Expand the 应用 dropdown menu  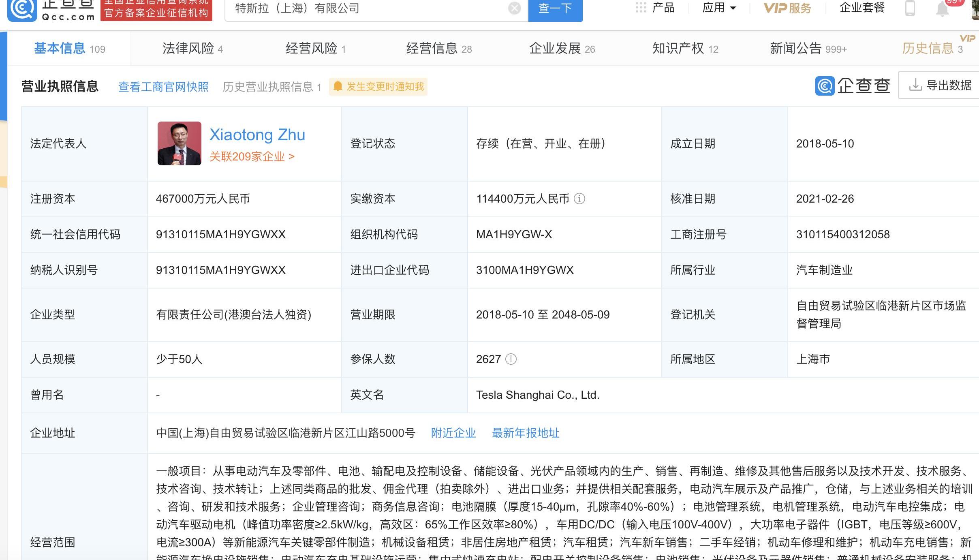(719, 7)
